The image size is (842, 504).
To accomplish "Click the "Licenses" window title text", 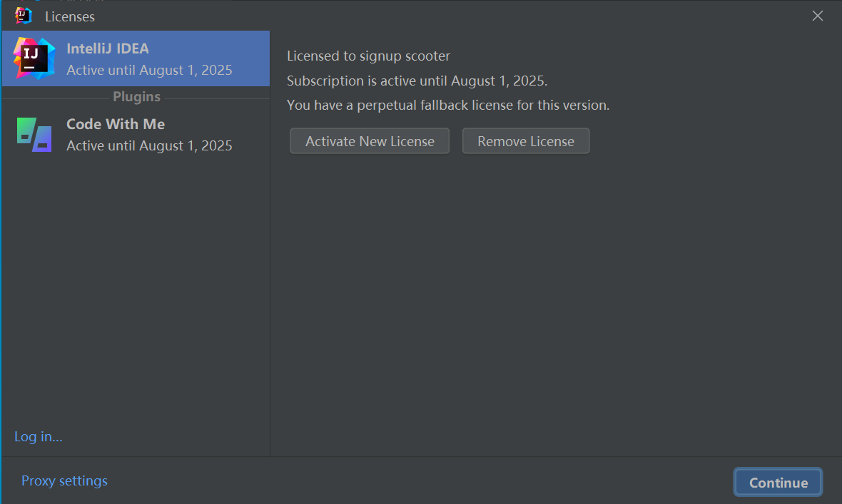I will [x=70, y=16].
